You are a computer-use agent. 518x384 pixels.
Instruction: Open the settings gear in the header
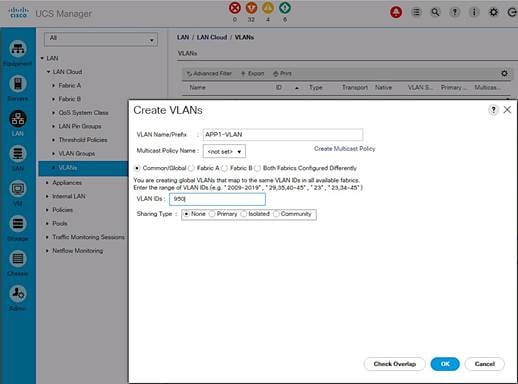tap(493, 12)
